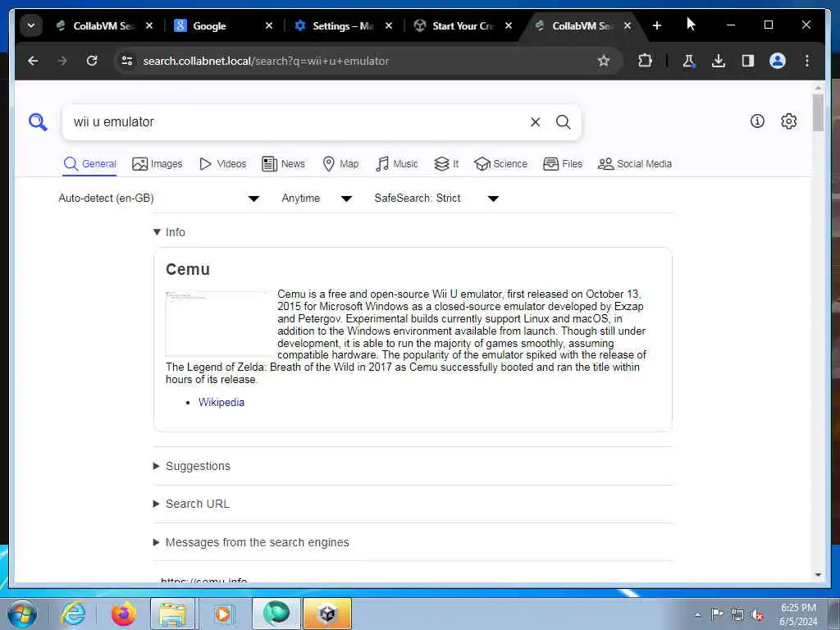Click the page vertical scrollbar thumb
Image resolution: width=840 pixels, height=630 pixels.
(x=818, y=113)
